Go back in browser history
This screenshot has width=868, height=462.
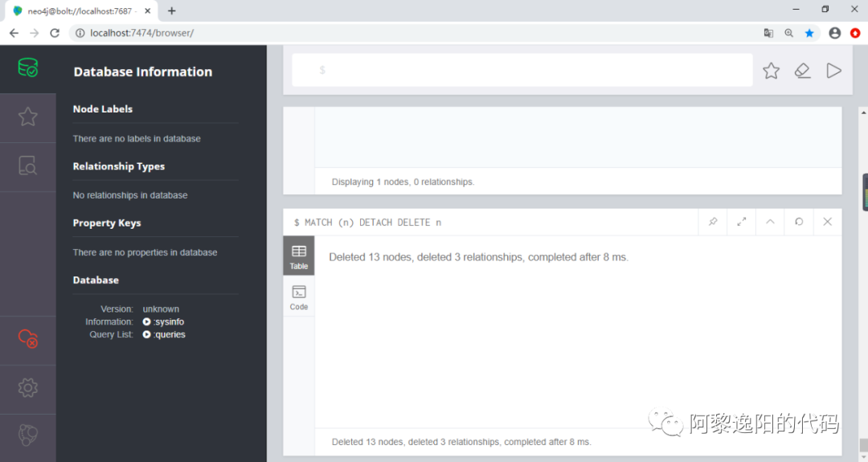coord(14,33)
